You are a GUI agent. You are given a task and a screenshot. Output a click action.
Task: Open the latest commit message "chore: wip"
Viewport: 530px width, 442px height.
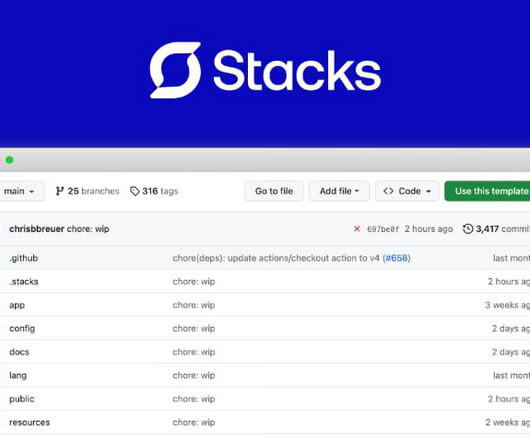tap(88, 229)
